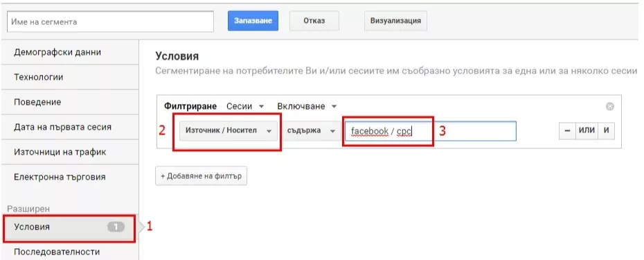Add a new filter with Добавяне на филтър
Screen dimensions: 644x260
coord(202,176)
